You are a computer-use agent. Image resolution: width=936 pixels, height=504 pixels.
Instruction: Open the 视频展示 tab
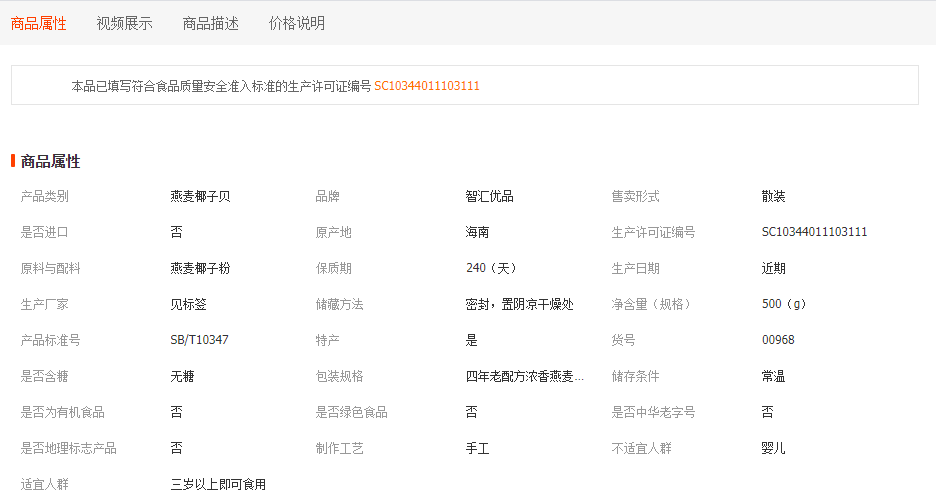[x=125, y=23]
